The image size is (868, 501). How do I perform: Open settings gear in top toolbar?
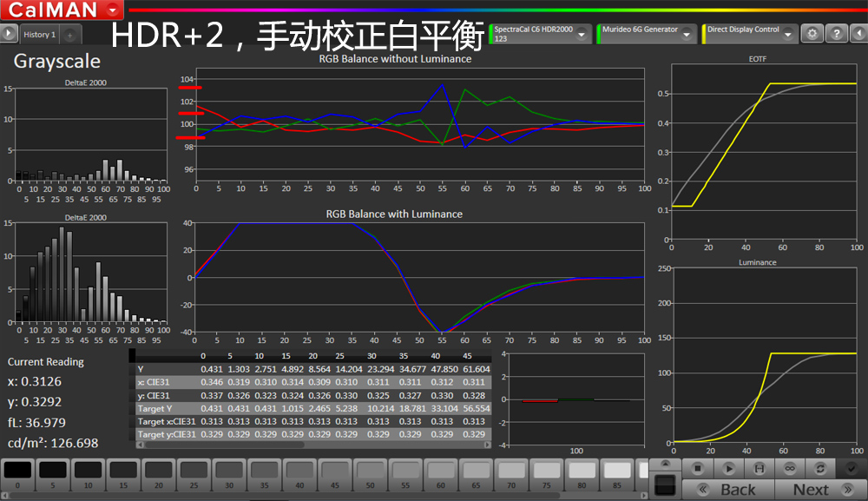[812, 34]
